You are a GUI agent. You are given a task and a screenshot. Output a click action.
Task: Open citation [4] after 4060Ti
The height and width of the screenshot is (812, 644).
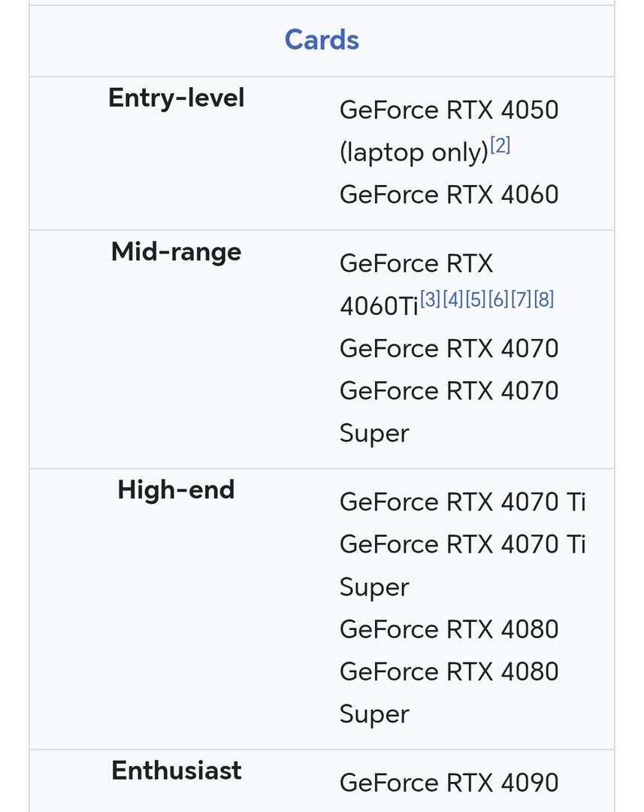pyautogui.click(x=452, y=299)
